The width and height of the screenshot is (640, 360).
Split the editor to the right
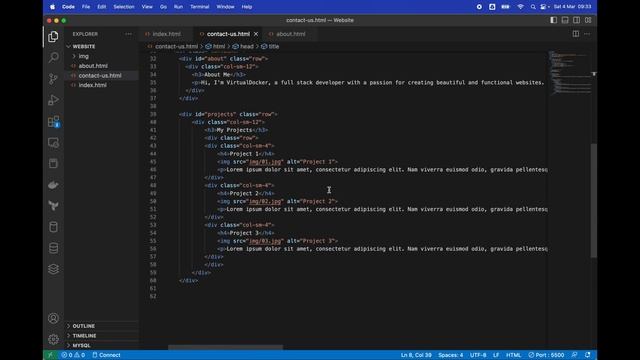coord(576,34)
